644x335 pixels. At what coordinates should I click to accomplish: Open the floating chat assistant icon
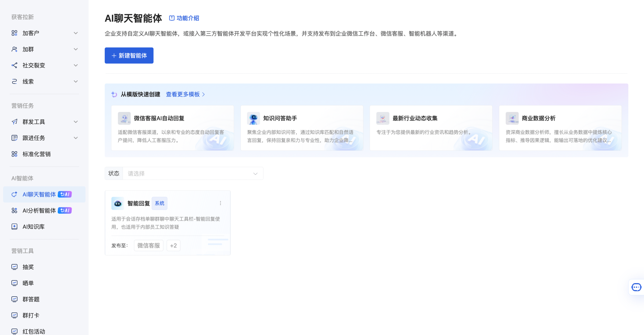click(636, 287)
